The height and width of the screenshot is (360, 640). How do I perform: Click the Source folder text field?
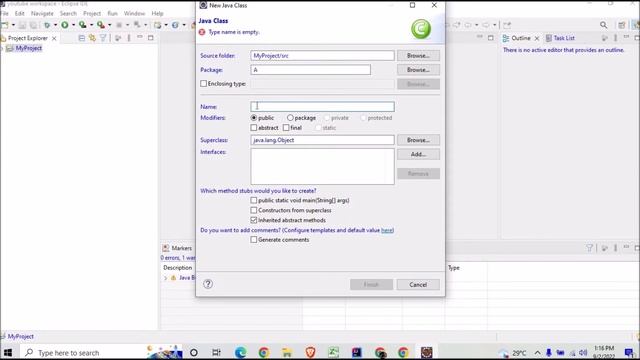[322, 56]
